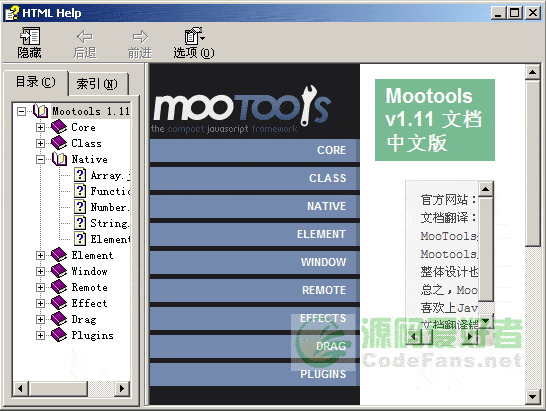Switch to the Contents (目录) tab

(x=36, y=83)
